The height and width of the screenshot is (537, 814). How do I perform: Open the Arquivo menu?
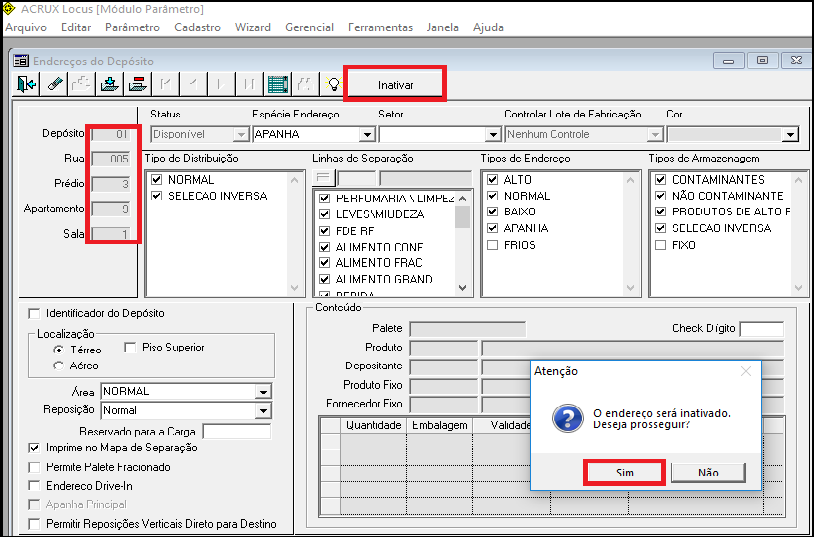tap(26, 28)
